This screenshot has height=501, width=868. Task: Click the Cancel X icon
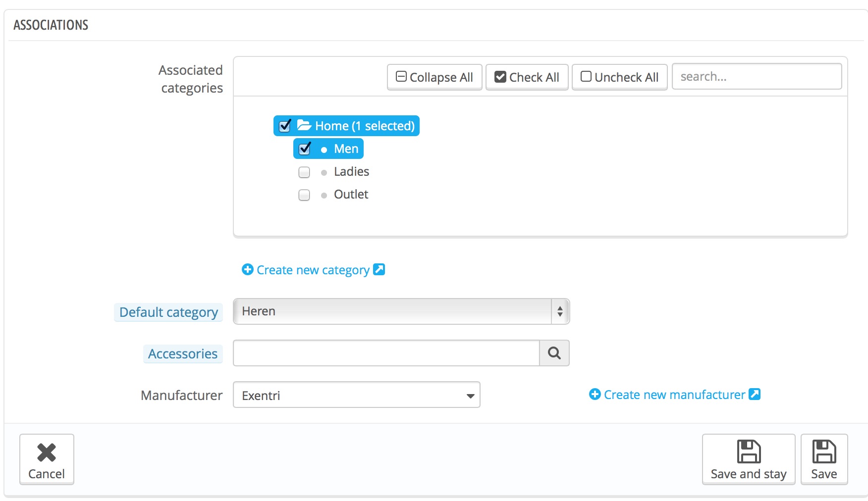point(47,452)
